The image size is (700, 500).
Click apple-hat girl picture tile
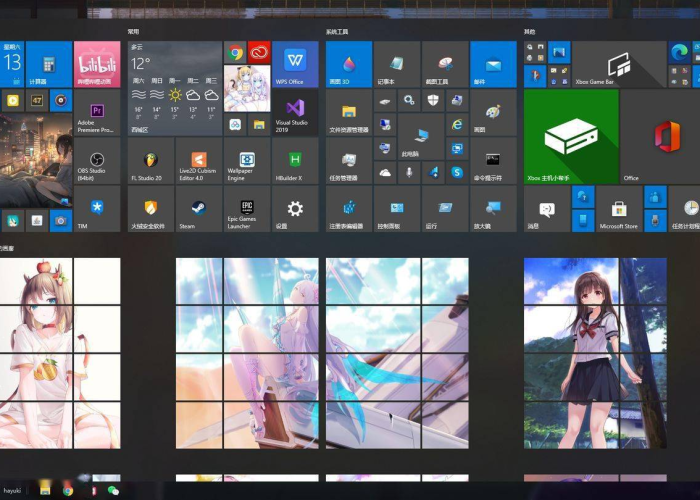pyautogui.click(x=60, y=353)
